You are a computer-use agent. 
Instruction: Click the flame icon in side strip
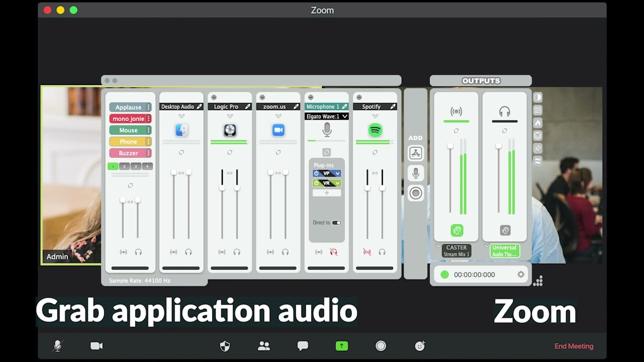click(x=537, y=123)
